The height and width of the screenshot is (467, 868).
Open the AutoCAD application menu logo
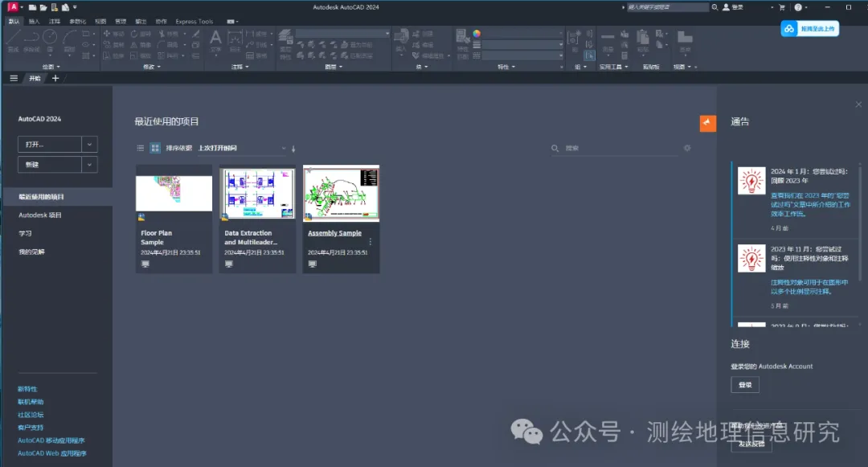tap(13, 7)
